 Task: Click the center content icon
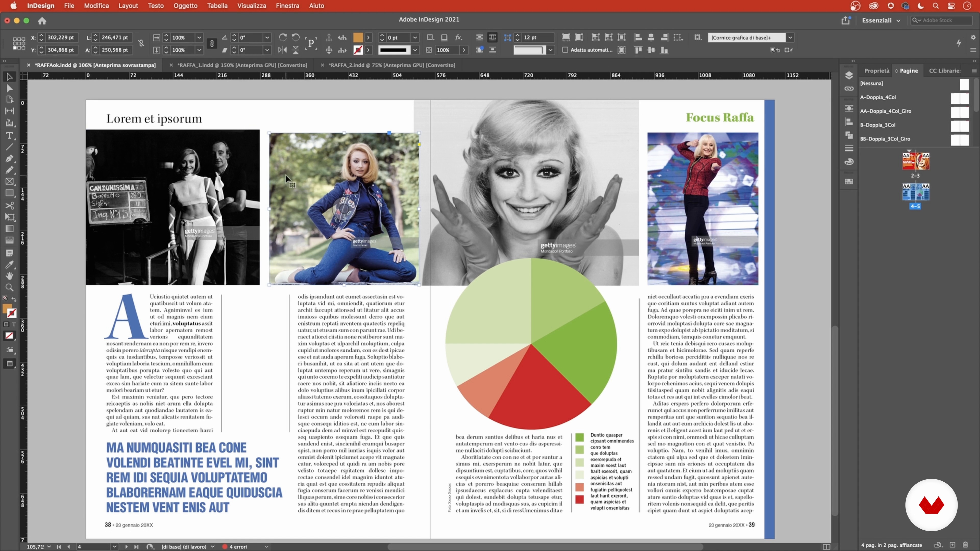click(622, 37)
